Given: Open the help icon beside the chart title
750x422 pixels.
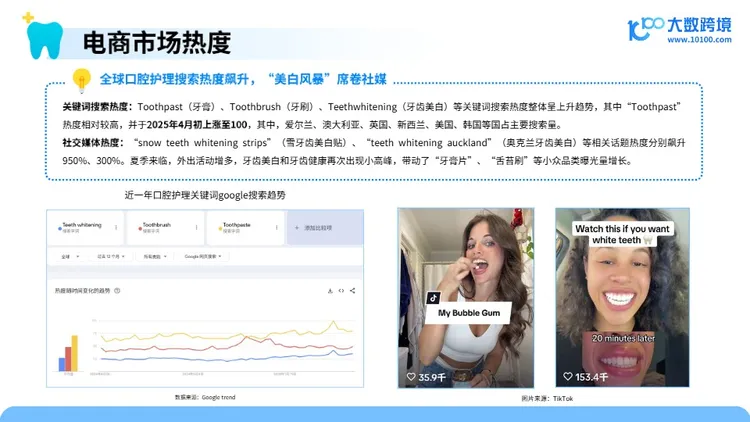Looking at the screenshot, I should (x=117, y=290).
